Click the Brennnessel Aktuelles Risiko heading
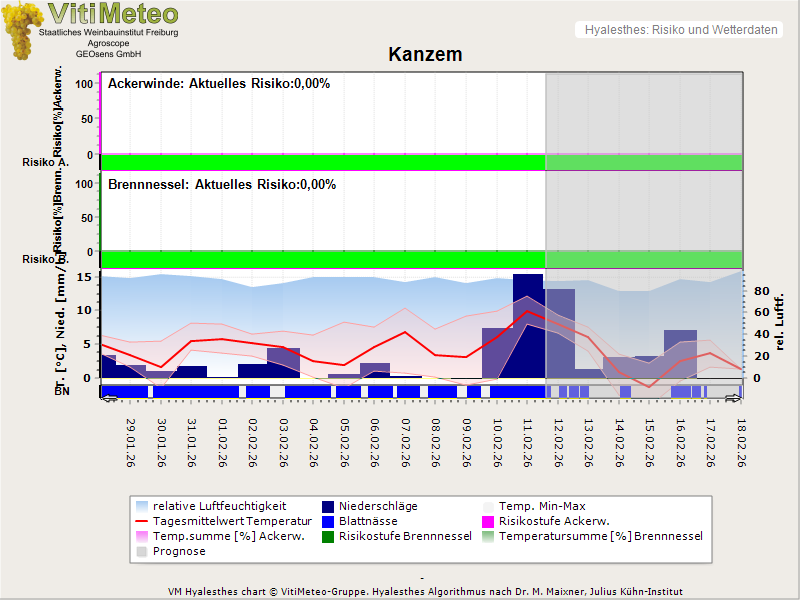The image size is (800, 600). (x=222, y=185)
